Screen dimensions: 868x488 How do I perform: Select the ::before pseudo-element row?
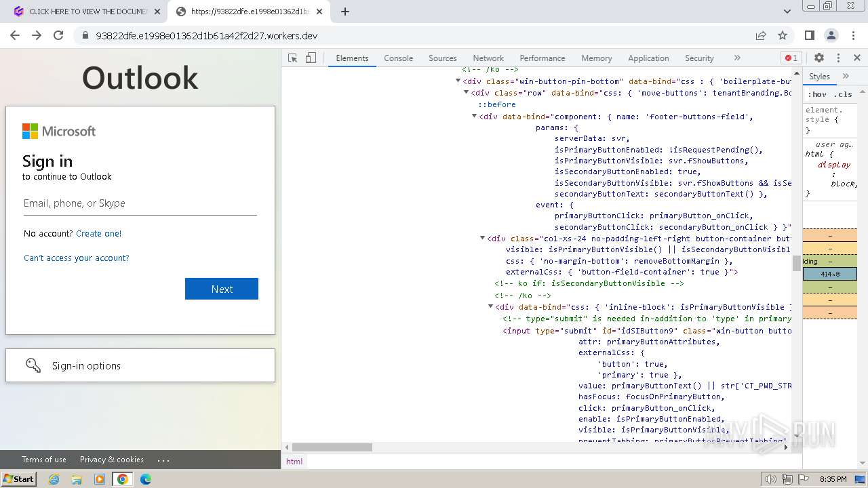click(497, 104)
